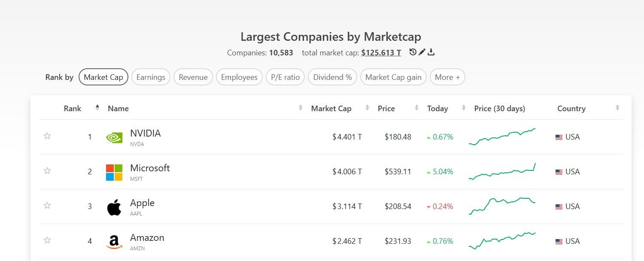Screen dimensions: 644x261
Task: Toggle the favorite star for Microsoft
Action: [47, 171]
